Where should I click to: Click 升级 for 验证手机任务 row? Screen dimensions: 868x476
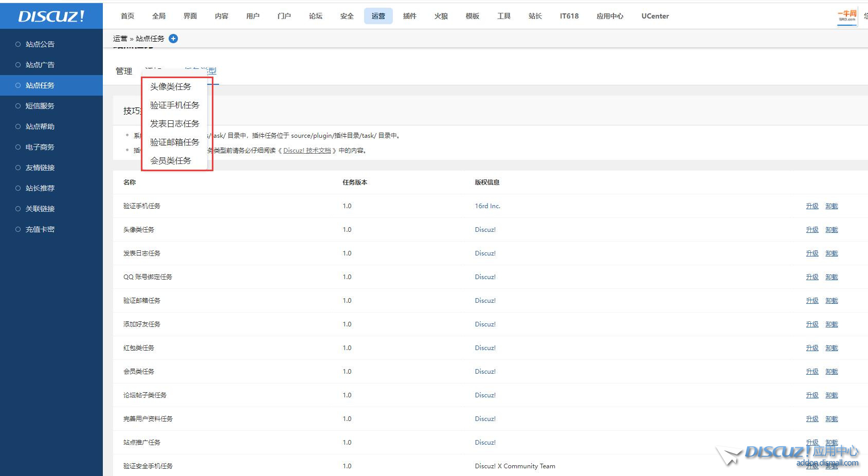point(812,206)
